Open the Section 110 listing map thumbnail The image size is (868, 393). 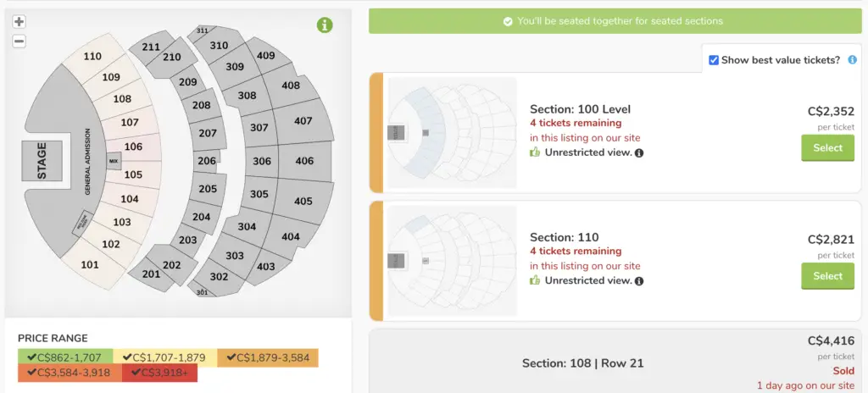coord(453,261)
